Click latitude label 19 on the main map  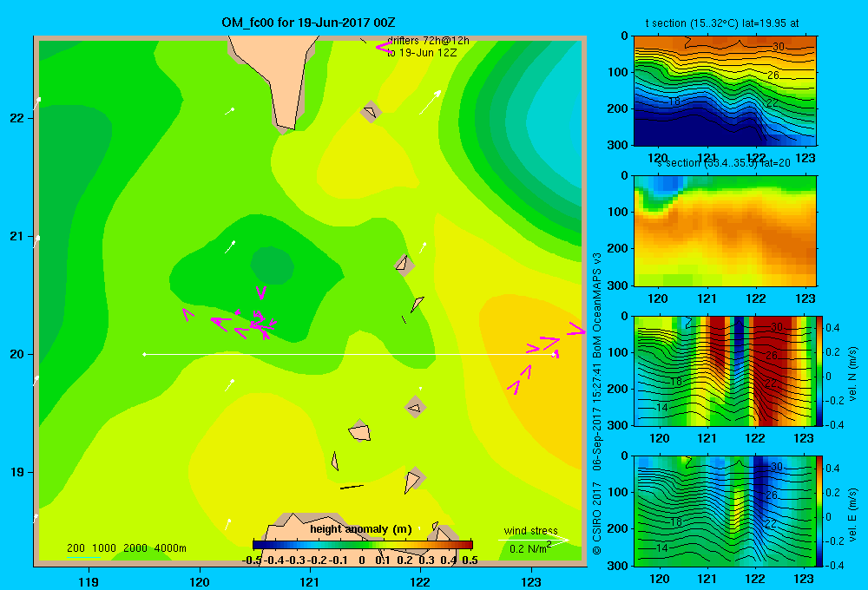pos(17,472)
